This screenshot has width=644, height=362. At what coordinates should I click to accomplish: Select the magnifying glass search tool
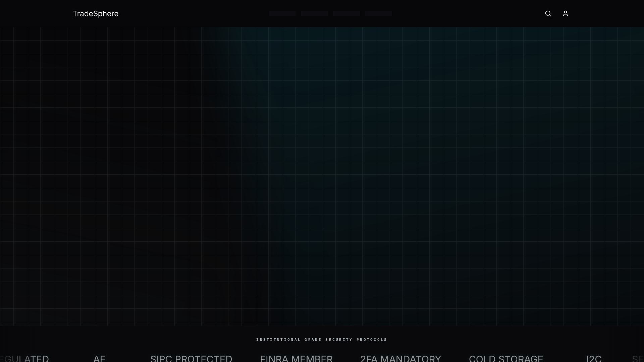click(548, 13)
